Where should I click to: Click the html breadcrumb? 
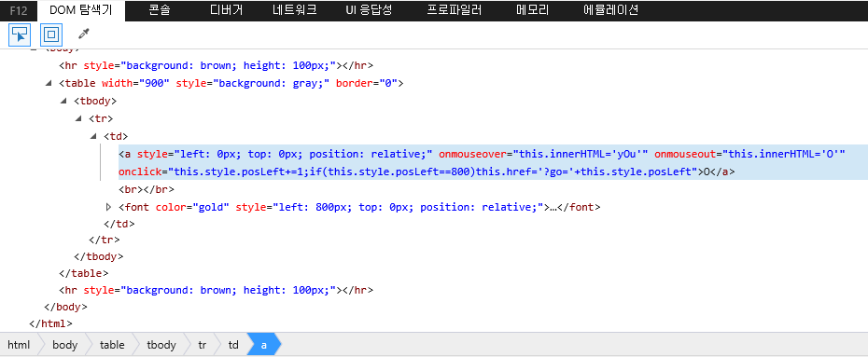(x=19, y=345)
